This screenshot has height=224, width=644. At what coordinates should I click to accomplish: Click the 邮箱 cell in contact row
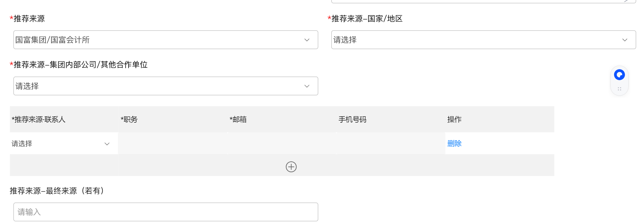(x=282, y=144)
